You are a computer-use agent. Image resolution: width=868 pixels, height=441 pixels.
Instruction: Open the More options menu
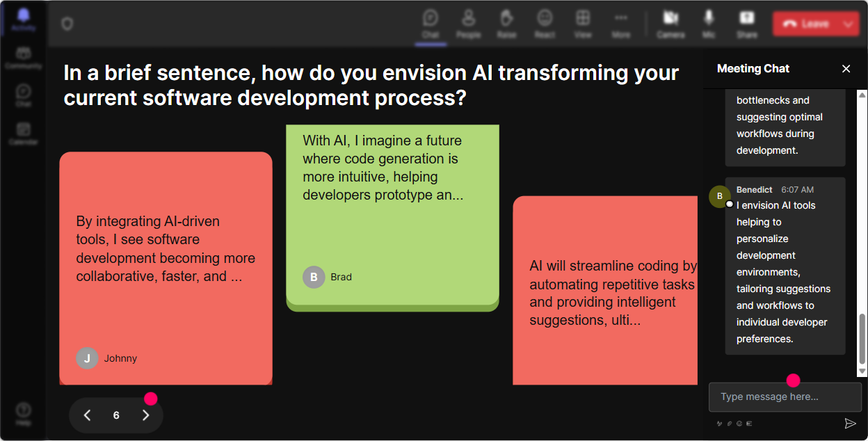[621, 24]
